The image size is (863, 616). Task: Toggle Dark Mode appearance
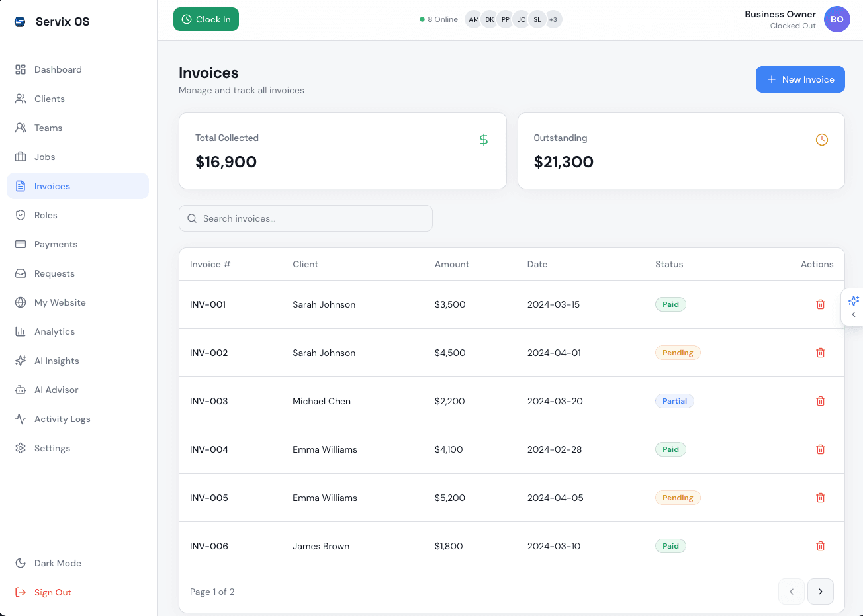coord(57,563)
